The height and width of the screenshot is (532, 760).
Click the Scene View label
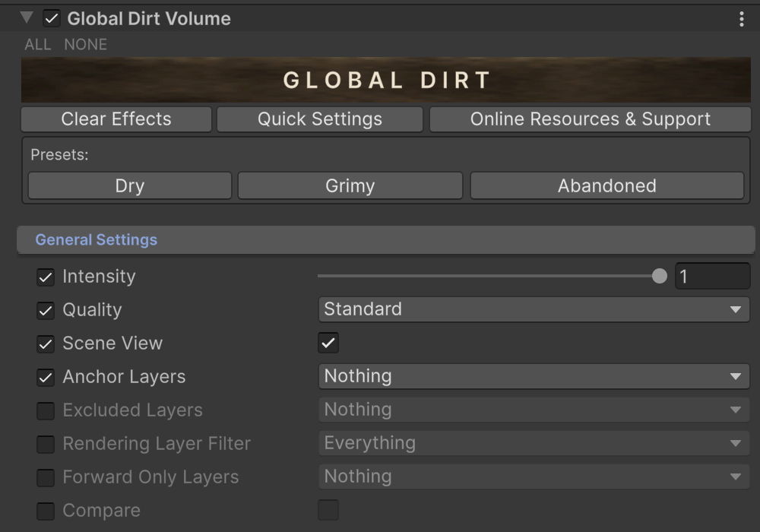point(112,343)
